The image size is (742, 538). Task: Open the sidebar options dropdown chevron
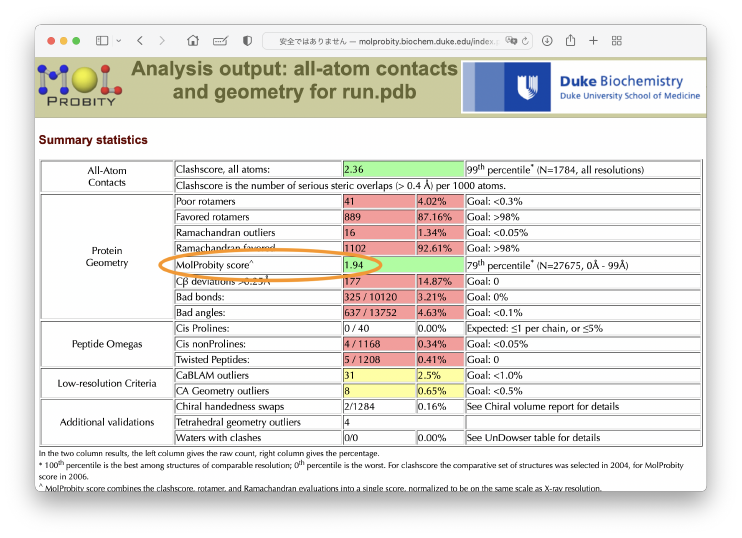119,41
